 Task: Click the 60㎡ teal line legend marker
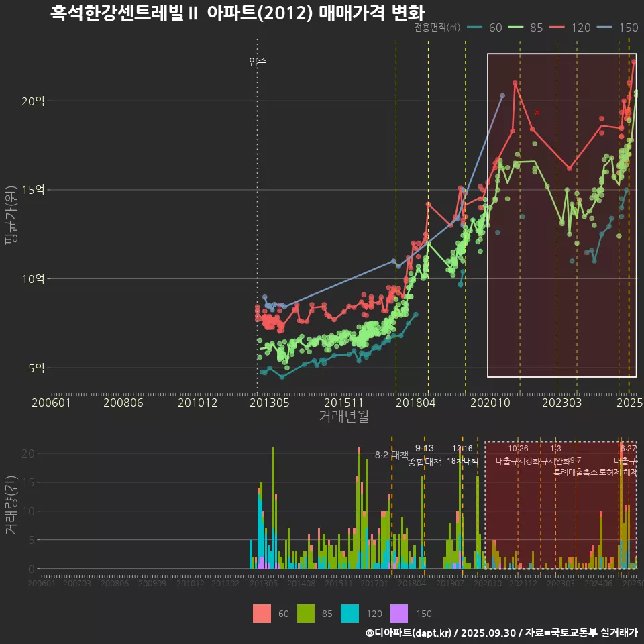point(474,28)
